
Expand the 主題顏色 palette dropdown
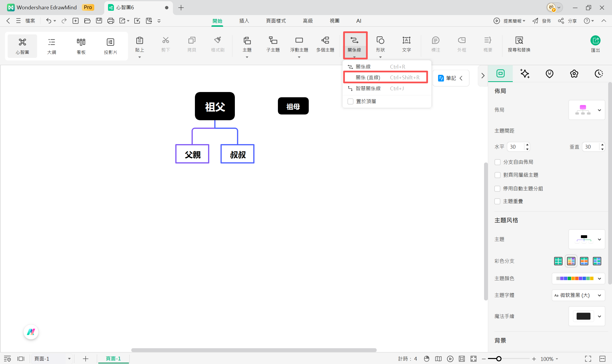click(599, 279)
